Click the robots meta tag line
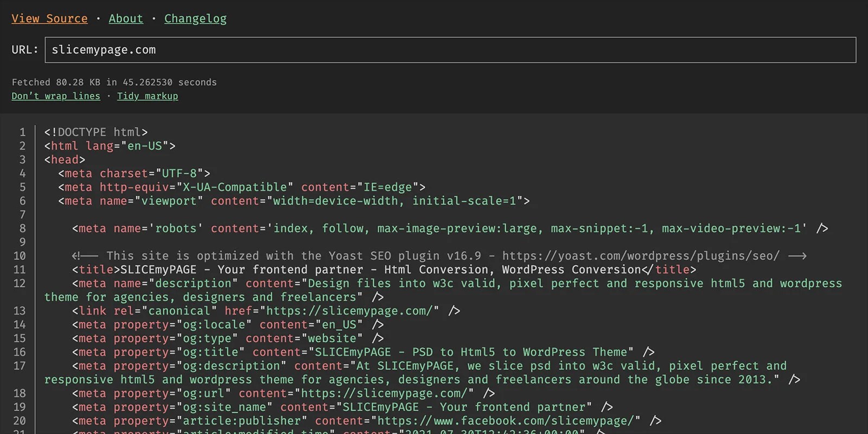The image size is (868, 434). click(x=450, y=228)
